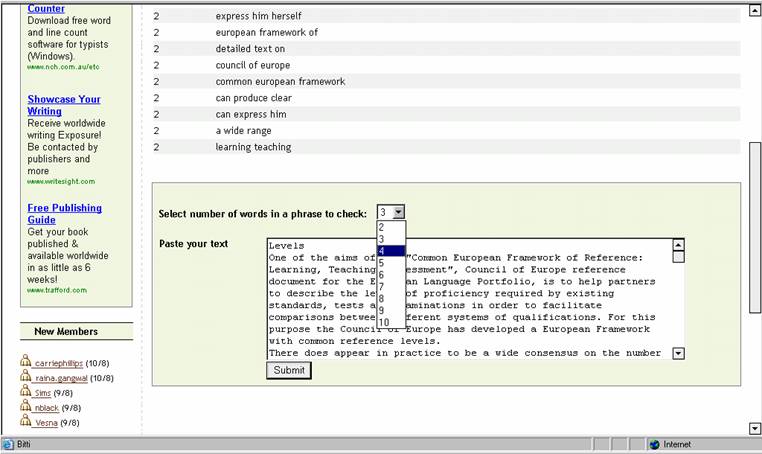Click the page scroll up arrow
Viewport: 762px width, 454px height.
(x=755, y=10)
